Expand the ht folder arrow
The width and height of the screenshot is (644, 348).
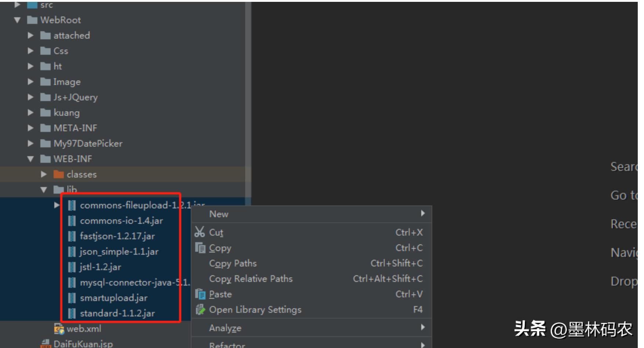pos(30,66)
